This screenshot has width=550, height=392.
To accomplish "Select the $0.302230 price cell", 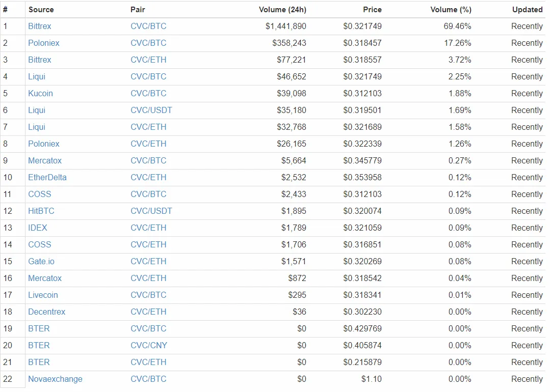I will pos(362,312).
